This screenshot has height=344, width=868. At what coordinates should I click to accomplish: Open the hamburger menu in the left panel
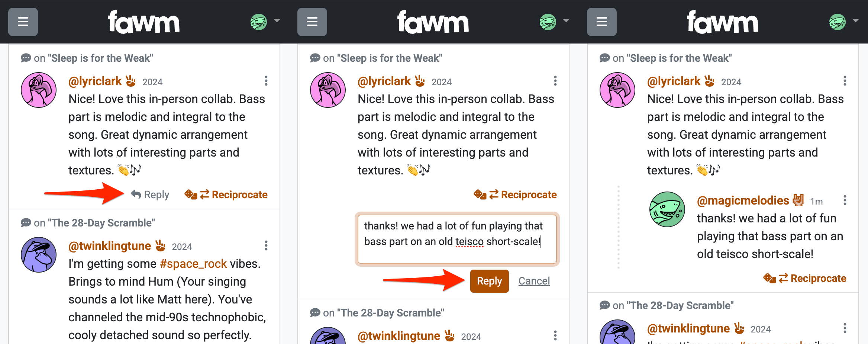(x=23, y=22)
